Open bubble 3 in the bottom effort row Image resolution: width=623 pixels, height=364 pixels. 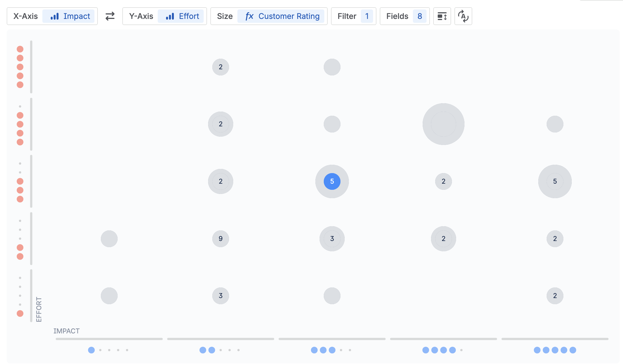[x=221, y=296]
